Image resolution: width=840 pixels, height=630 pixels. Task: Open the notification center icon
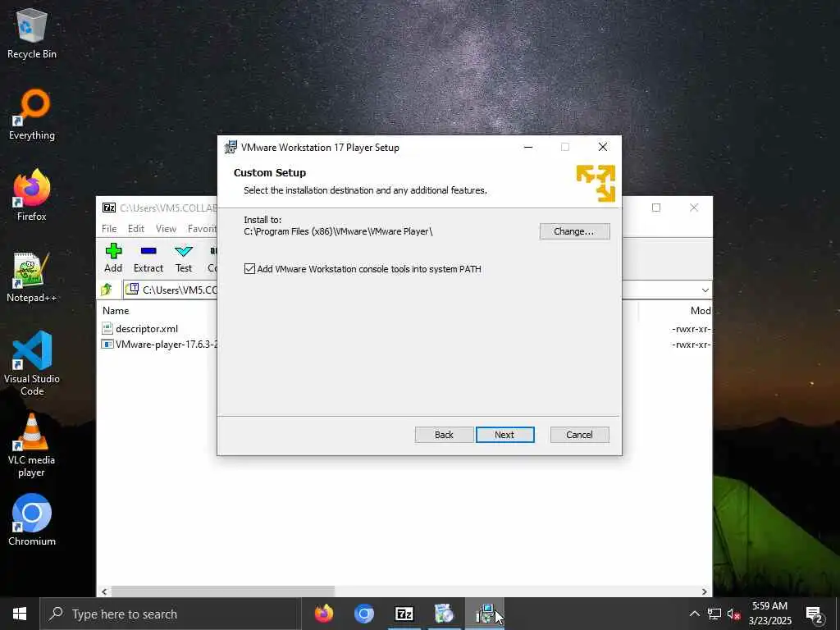[x=814, y=614]
